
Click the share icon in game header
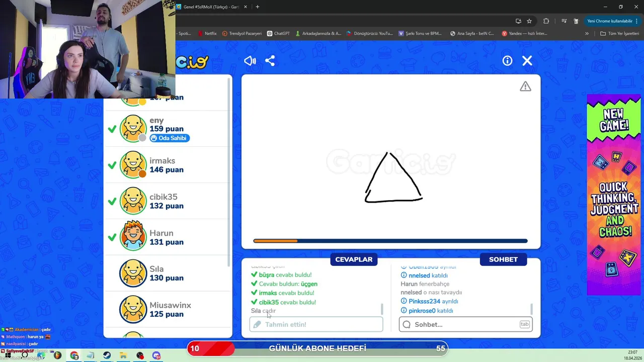coord(270,61)
